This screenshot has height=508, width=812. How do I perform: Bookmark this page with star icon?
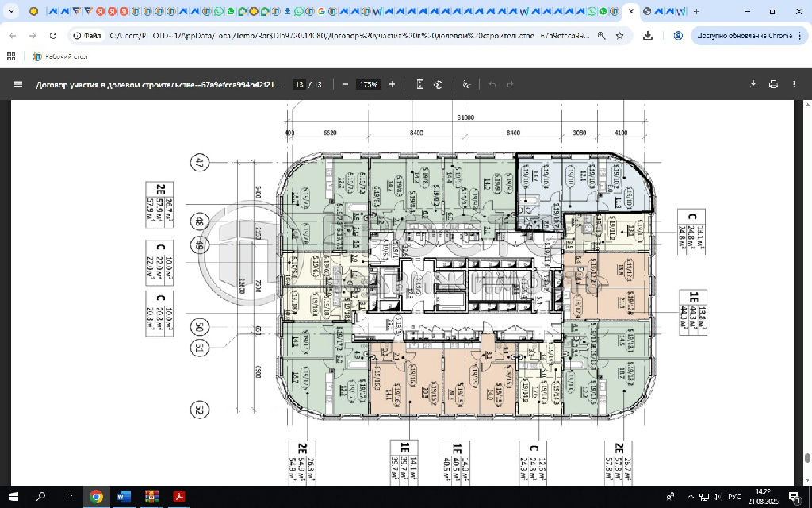pos(619,36)
